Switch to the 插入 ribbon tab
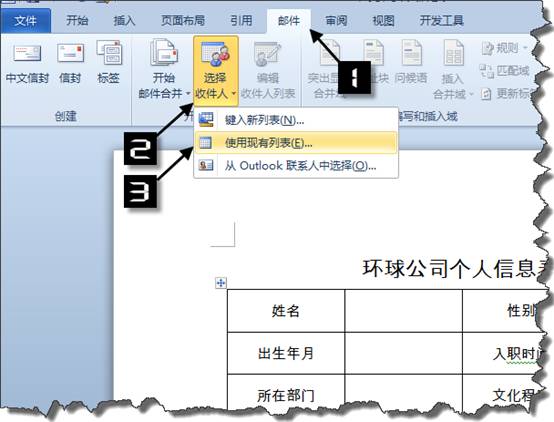 coord(124,20)
